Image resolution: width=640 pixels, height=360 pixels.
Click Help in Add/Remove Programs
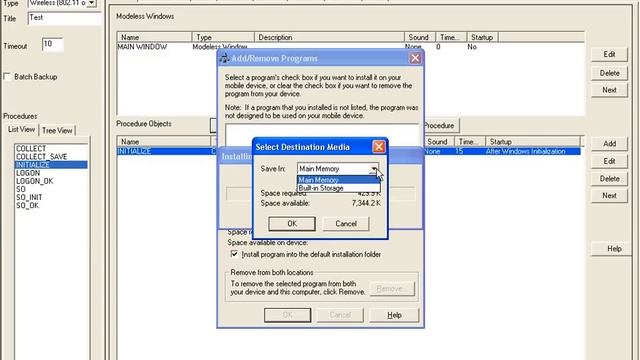pos(394,315)
